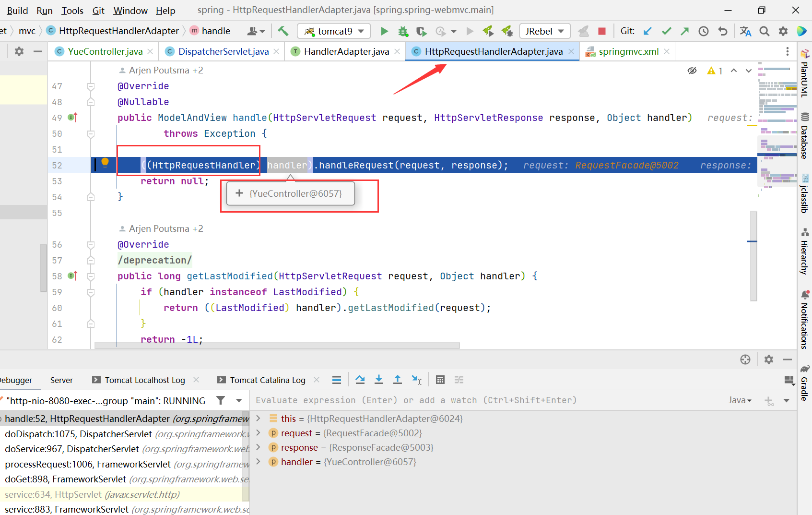Image resolution: width=812 pixels, height=515 pixels.
Task: Open the PlantUML side panel
Action: (x=805, y=73)
